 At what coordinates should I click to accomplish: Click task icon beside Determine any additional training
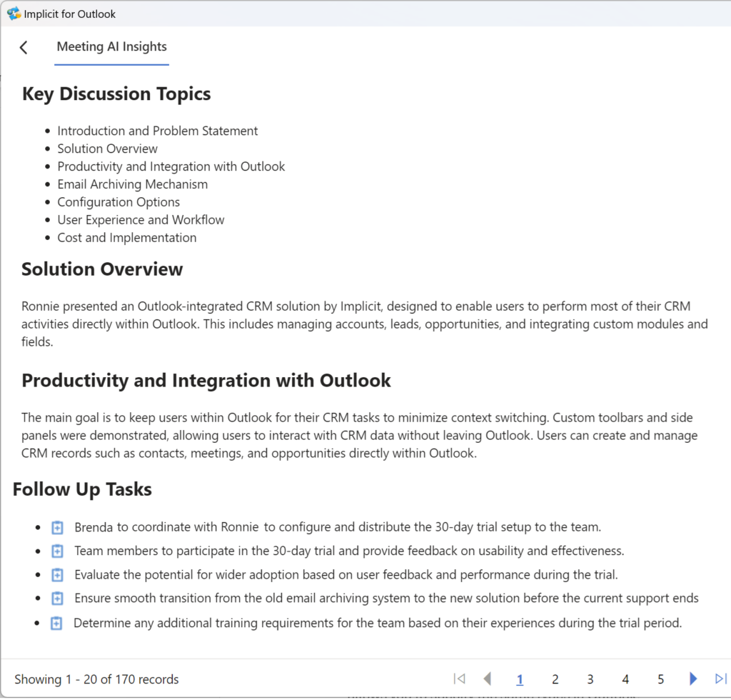tap(57, 623)
